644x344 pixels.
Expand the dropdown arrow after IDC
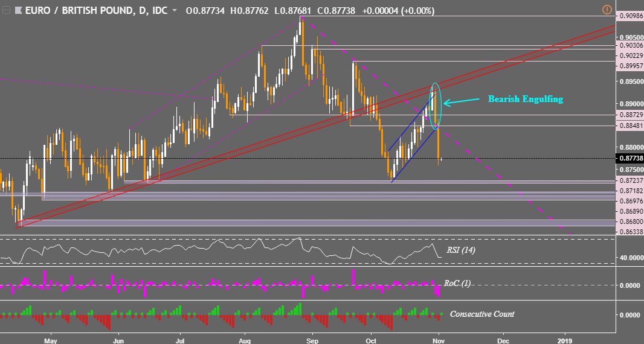[x=175, y=11]
